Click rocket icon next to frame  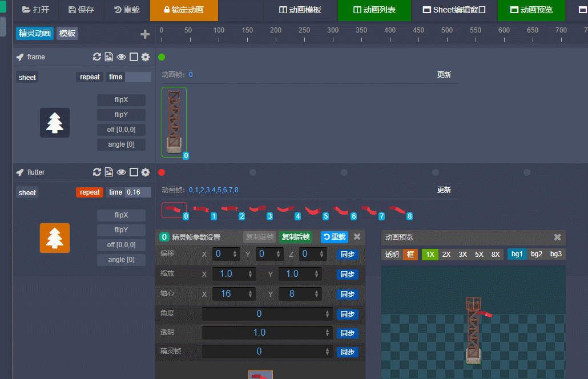[20, 57]
